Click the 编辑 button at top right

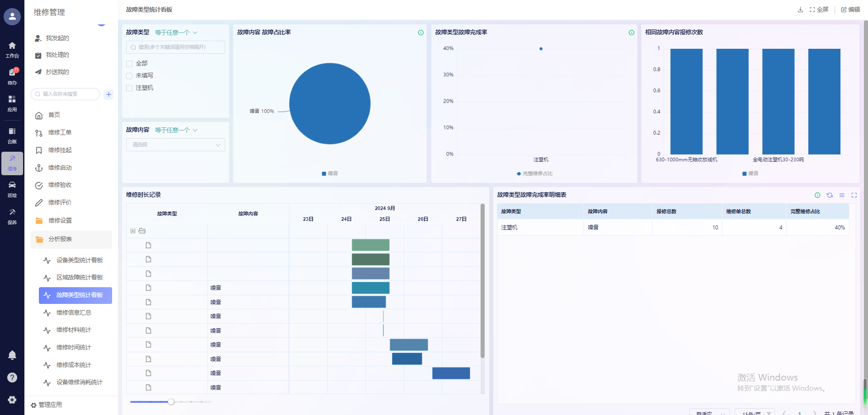(850, 9)
